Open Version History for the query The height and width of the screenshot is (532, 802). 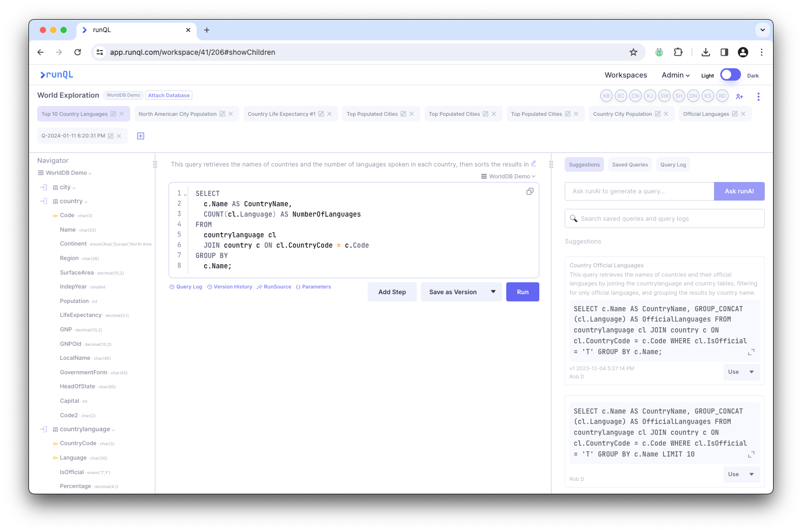pos(230,286)
